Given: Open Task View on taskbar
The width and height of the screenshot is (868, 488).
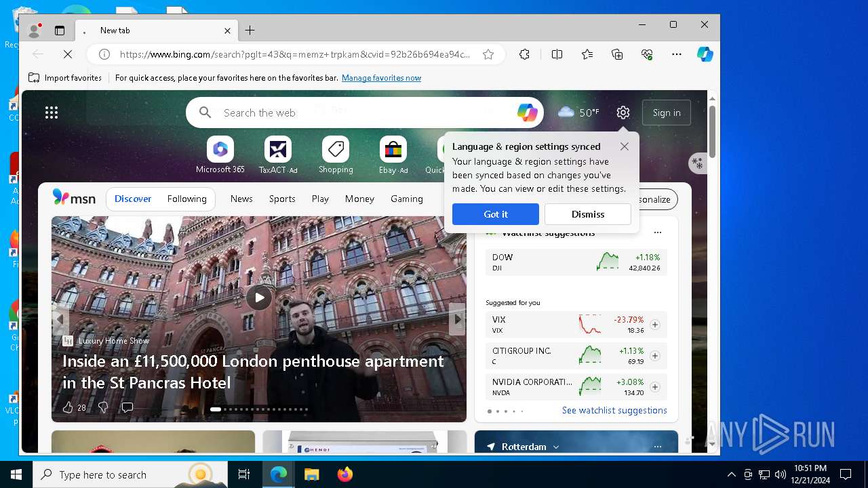Looking at the screenshot, I should click(x=244, y=474).
